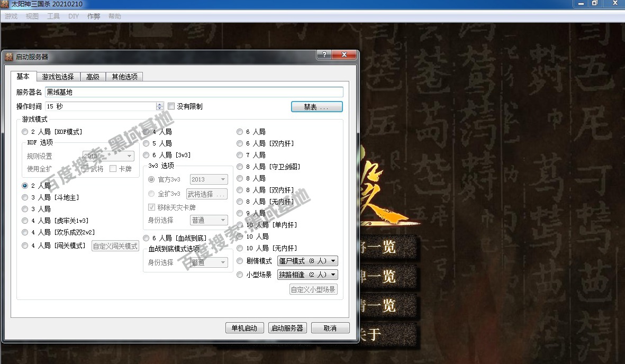The width and height of the screenshot is (625, 364).
Task: Open the DIY menu
Action: click(74, 16)
